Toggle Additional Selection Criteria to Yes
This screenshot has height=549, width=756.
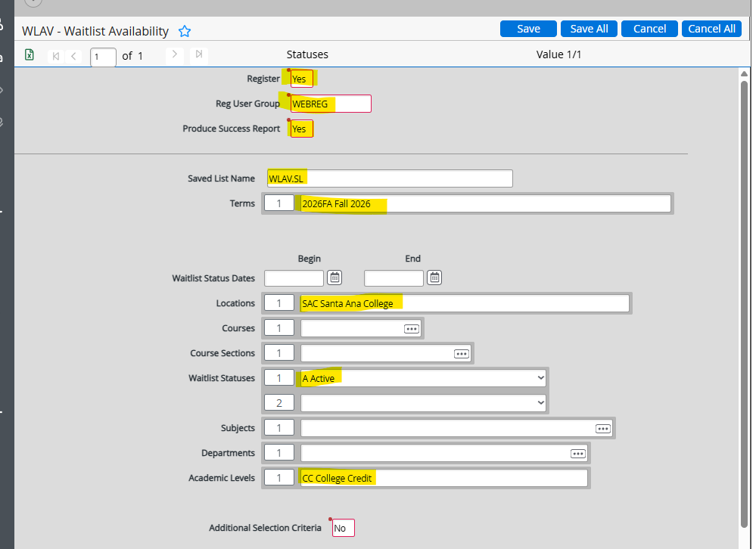coord(342,527)
